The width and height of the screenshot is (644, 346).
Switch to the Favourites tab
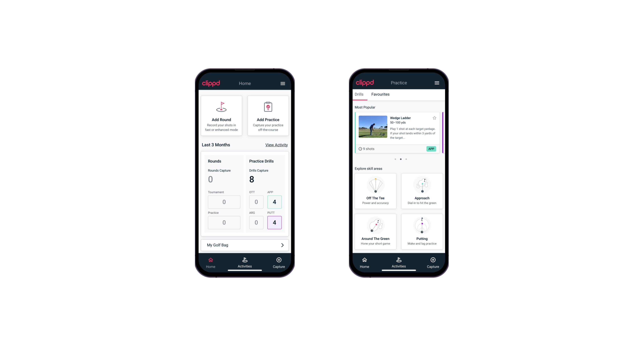pos(380,94)
